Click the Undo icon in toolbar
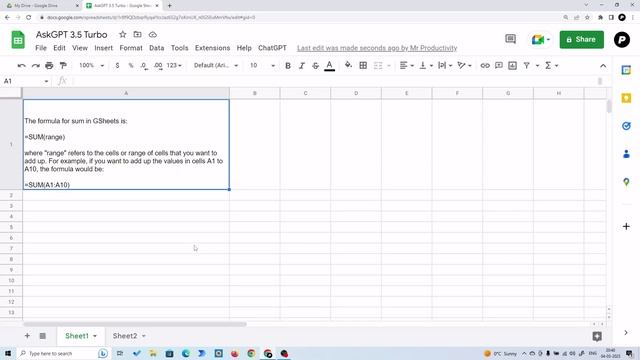640x360 pixels. [22, 65]
